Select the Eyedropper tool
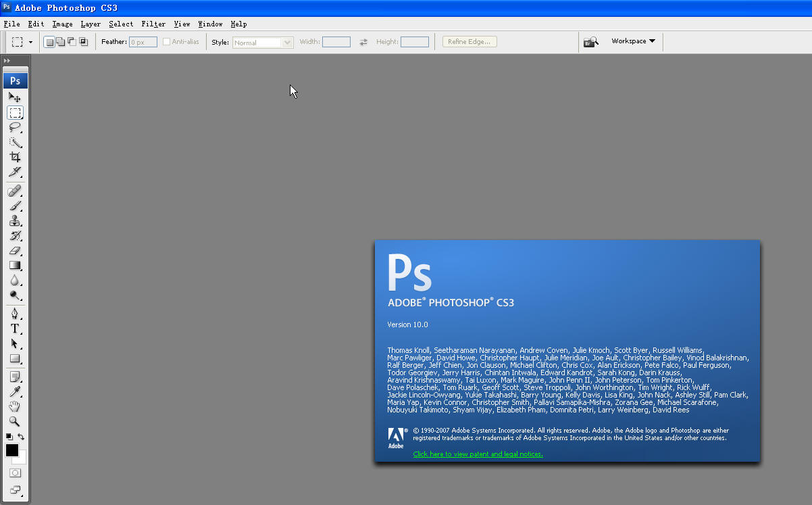This screenshot has width=812, height=505. click(x=15, y=391)
